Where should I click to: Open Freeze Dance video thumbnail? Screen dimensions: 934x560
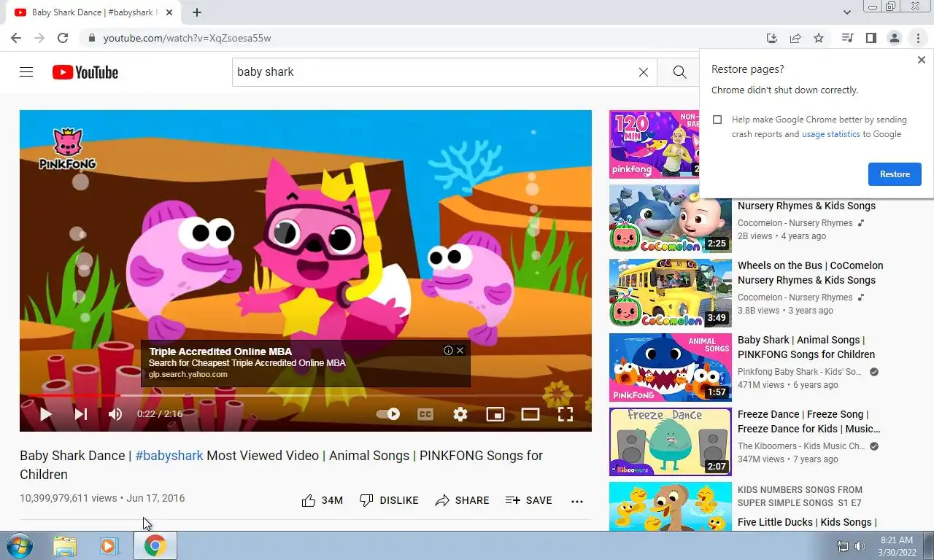671,442
